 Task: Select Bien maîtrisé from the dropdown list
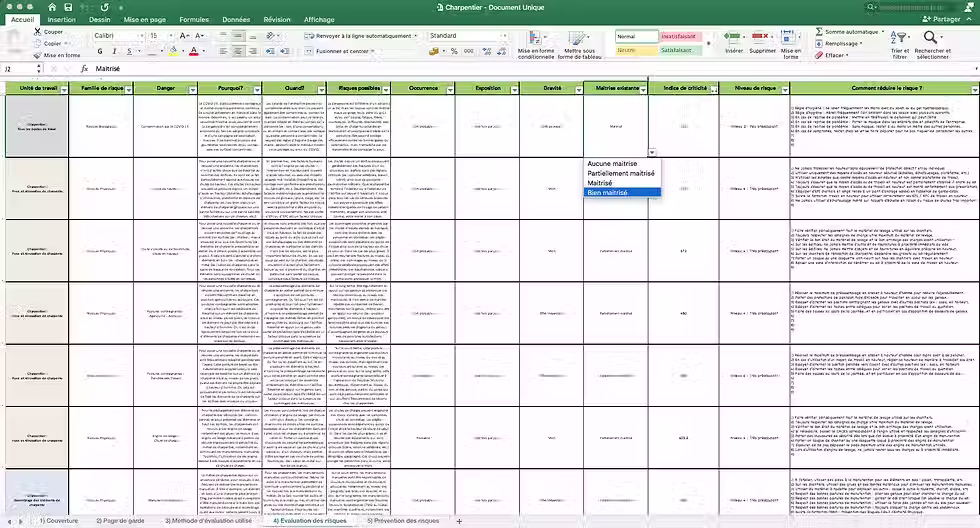tap(622, 192)
